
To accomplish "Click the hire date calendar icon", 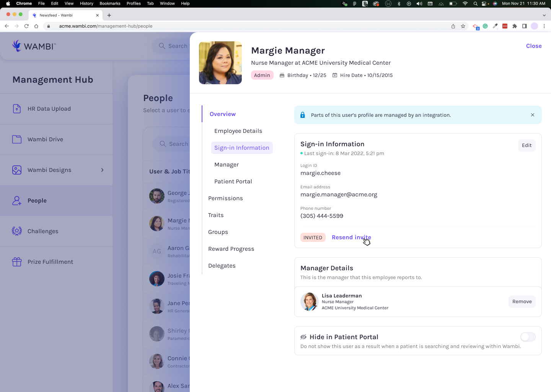I will (x=335, y=75).
